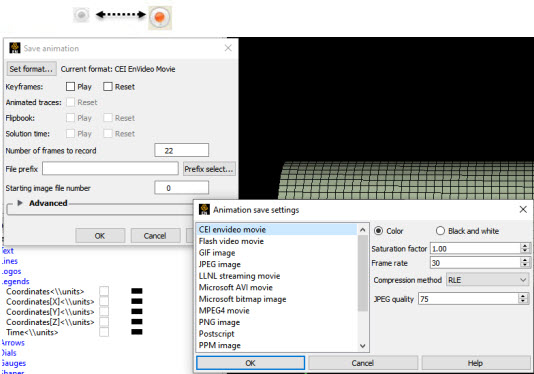Toggle the Solution time Reset checkbox

(x=108, y=134)
